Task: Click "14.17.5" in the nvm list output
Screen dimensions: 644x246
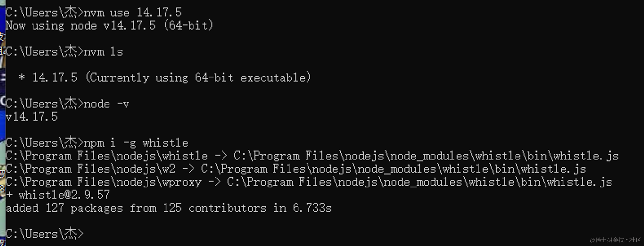Action: (x=55, y=77)
